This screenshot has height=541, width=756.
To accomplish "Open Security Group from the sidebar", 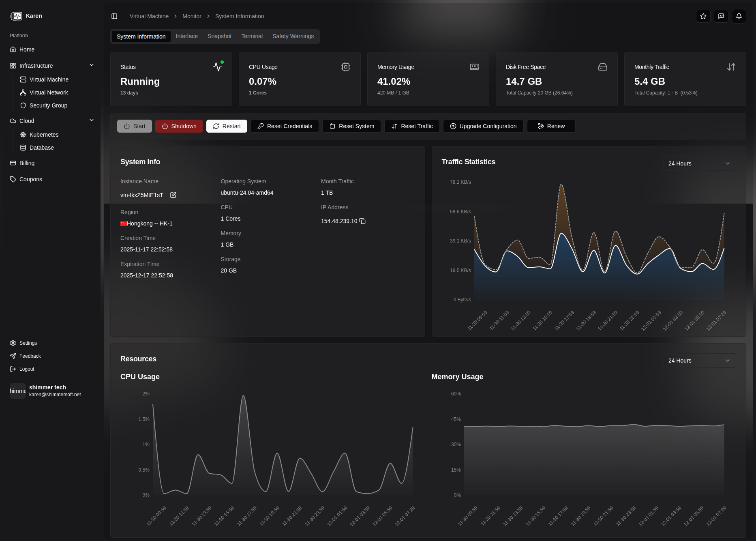I will pos(48,105).
